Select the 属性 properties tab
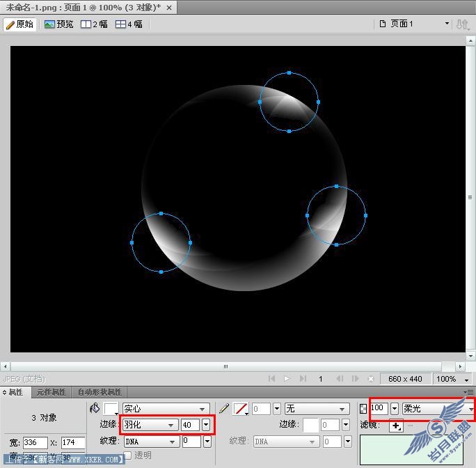The height and width of the screenshot is (468, 476). [15, 392]
